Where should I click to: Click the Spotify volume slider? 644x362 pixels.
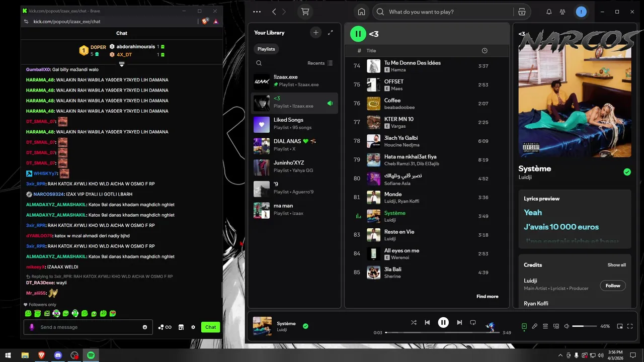click(584, 326)
